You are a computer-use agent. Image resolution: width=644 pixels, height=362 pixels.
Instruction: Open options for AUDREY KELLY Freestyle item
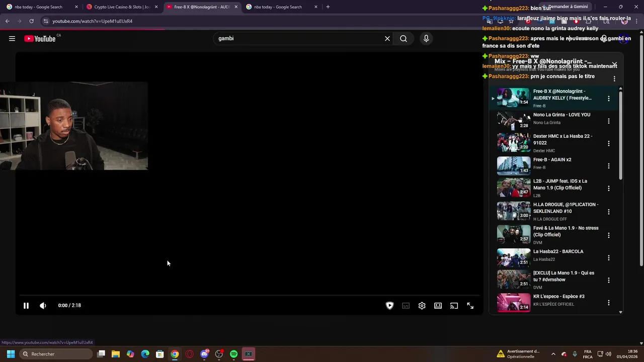pyautogui.click(x=608, y=99)
